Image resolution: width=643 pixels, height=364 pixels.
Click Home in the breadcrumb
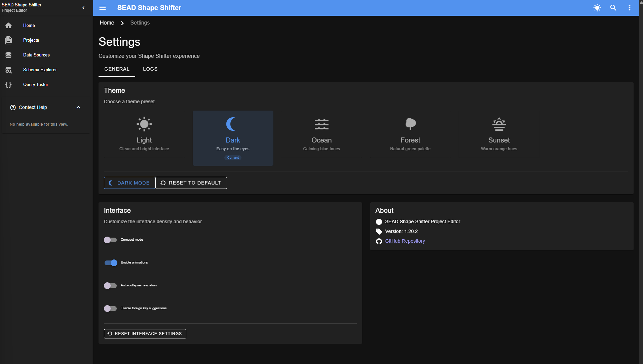pyautogui.click(x=107, y=23)
